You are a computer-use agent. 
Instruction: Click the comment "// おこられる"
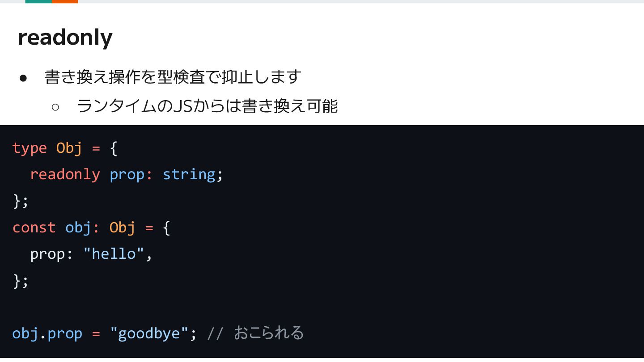(x=255, y=333)
